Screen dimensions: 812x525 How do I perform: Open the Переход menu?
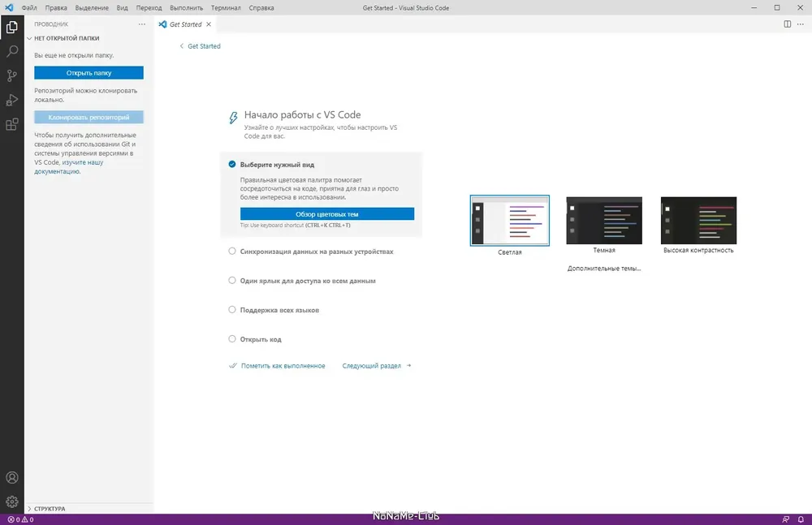(x=149, y=8)
